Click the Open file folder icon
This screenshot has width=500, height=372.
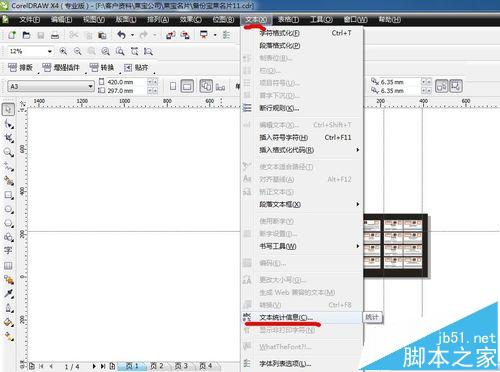tap(26, 35)
